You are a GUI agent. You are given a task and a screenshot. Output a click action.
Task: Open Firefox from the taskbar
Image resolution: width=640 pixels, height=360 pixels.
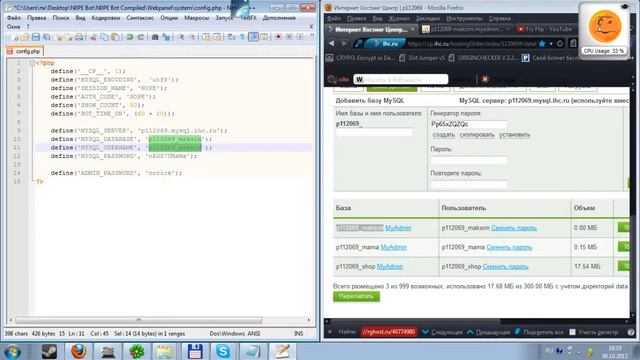(78, 351)
